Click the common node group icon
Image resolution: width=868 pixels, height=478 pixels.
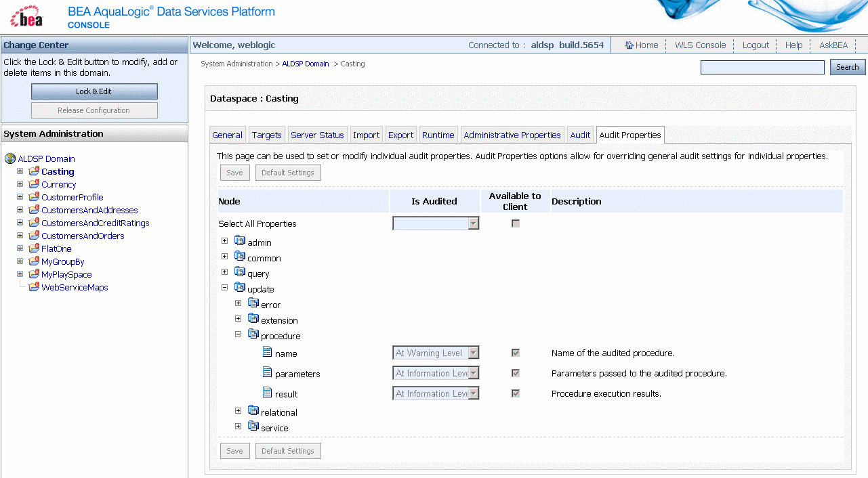click(x=240, y=256)
